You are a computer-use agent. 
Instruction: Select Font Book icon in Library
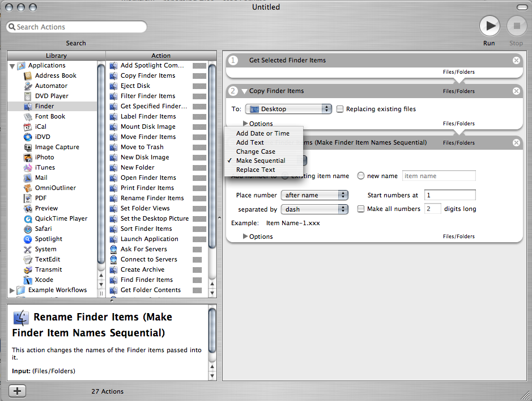(x=28, y=116)
